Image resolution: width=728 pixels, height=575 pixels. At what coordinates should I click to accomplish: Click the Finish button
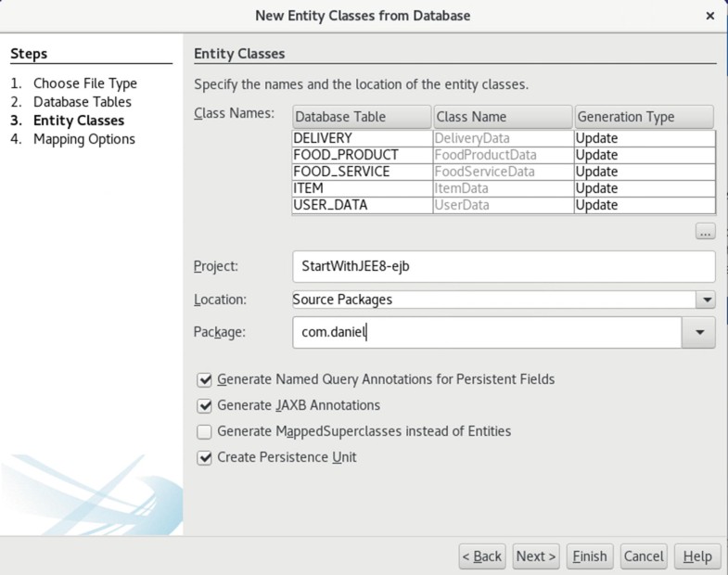pyautogui.click(x=590, y=556)
